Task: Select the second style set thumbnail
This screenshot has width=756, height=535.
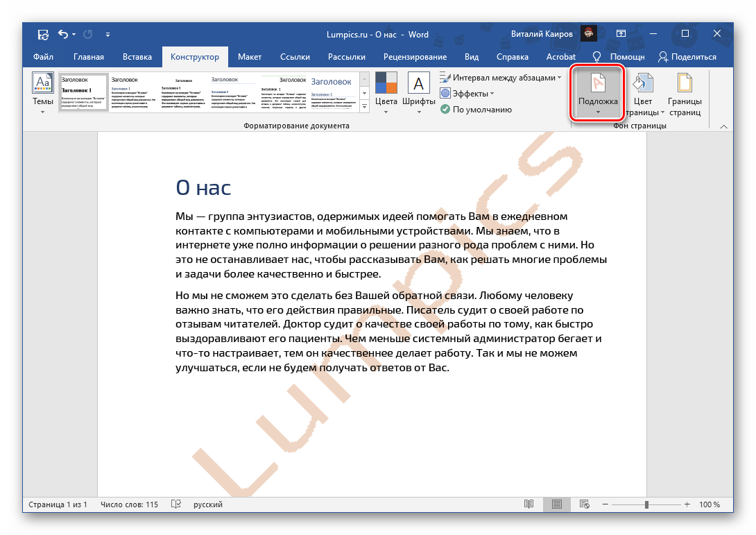Action: point(134,92)
